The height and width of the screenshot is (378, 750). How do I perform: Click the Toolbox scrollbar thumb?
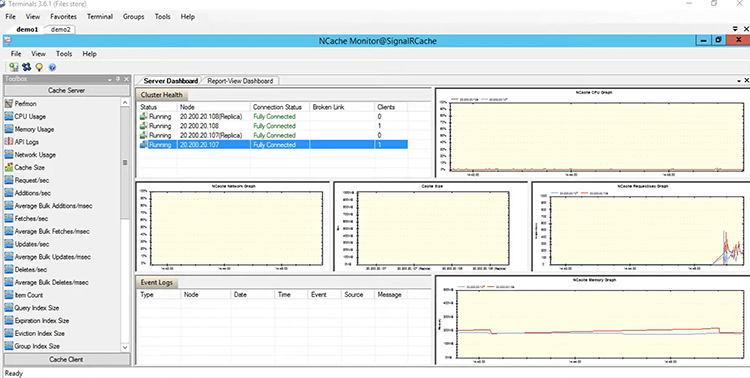coord(125,162)
